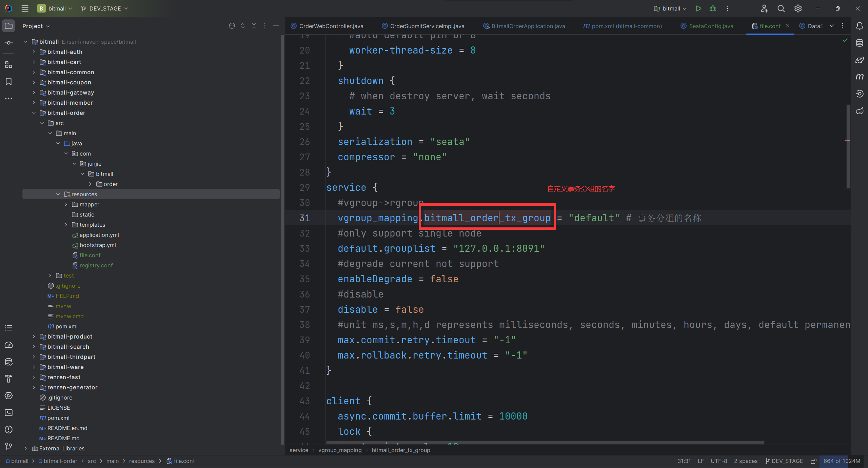This screenshot has width=868, height=468.
Task: Open Build hammer tool window
Action: click(x=9, y=379)
